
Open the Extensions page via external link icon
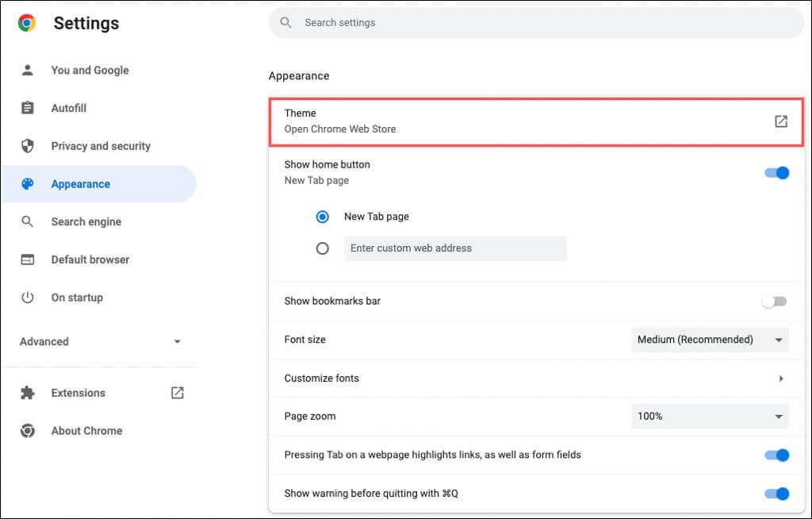click(x=177, y=392)
